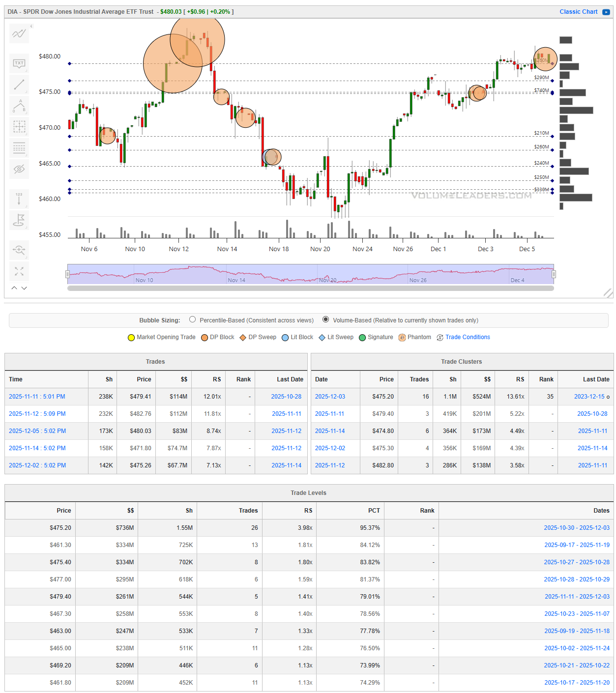The height and width of the screenshot is (693, 616).
Task: Select the dashed rectangle measure tool
Action: coord(19,127)
